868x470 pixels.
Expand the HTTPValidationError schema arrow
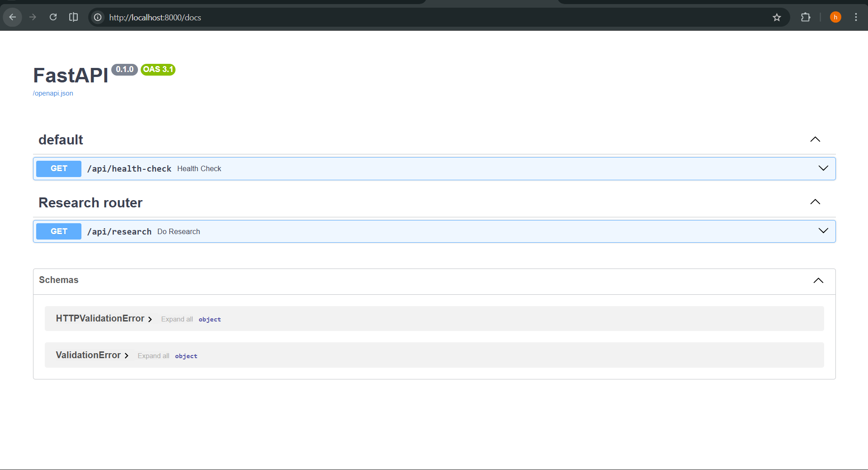pyautogui.click(x=150, y=319)
